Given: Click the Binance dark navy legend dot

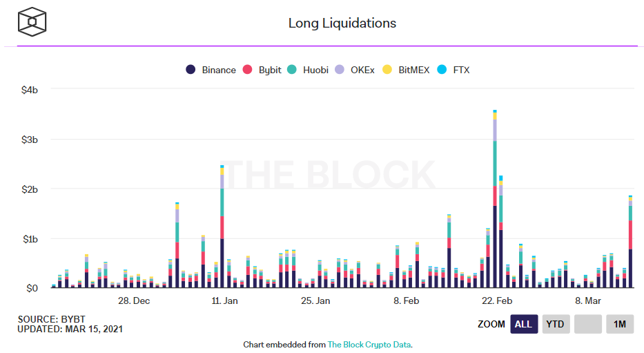Looking at the screenshot, I should click(x=191, y=70).
